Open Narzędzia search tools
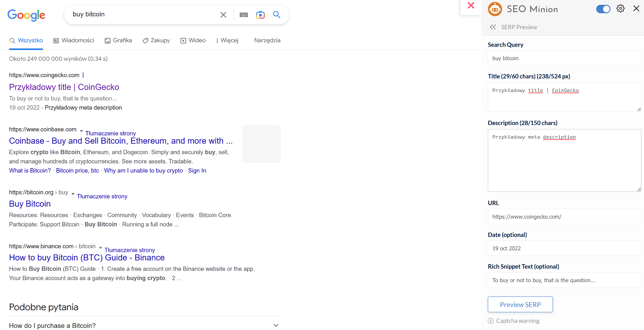Screen dimensions: 644x330 click(267, 40)
